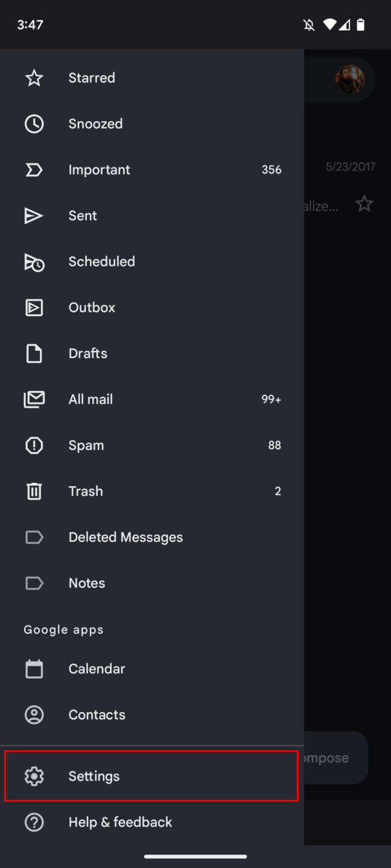Open Help & feedback question-mark icon
The image size is (391, 868).
(x=34, y=822)
